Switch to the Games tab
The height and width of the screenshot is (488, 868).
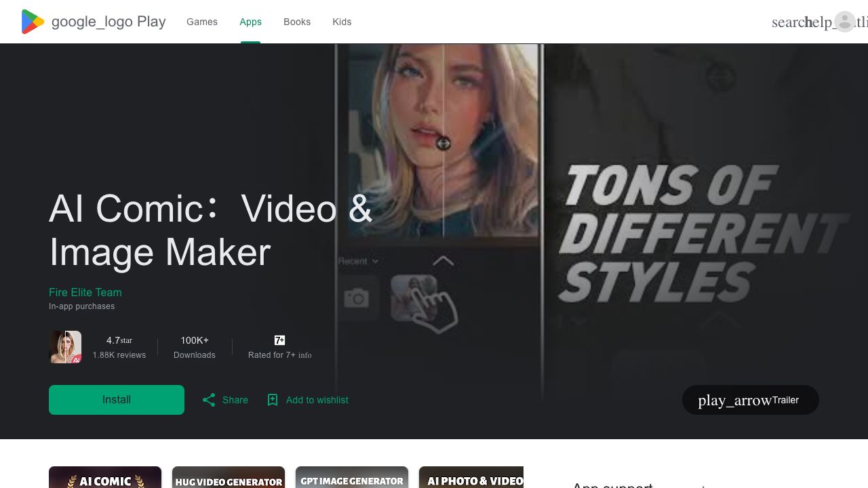pos(202,22)
